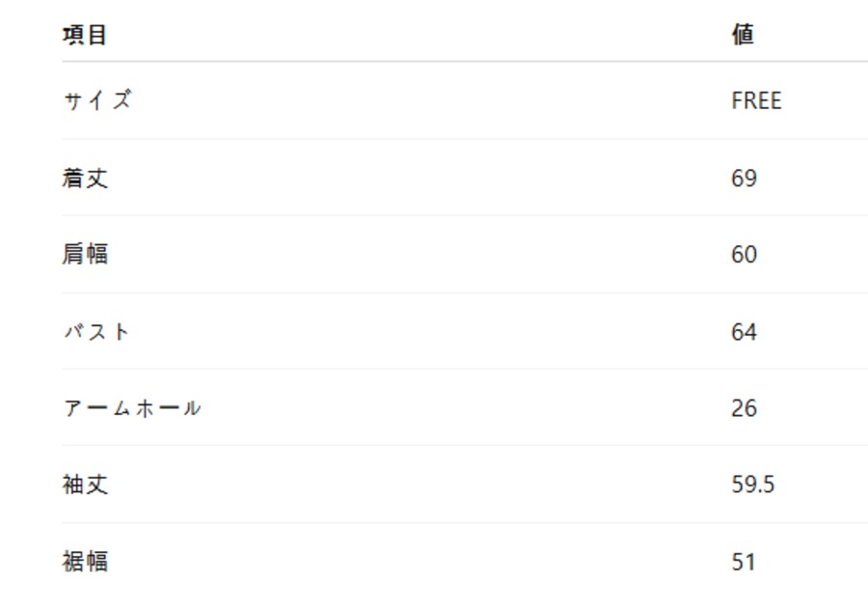Select the 肩幅 label cell
The width and height of the screenshot is (868, 609).
(x=85, y=254)
